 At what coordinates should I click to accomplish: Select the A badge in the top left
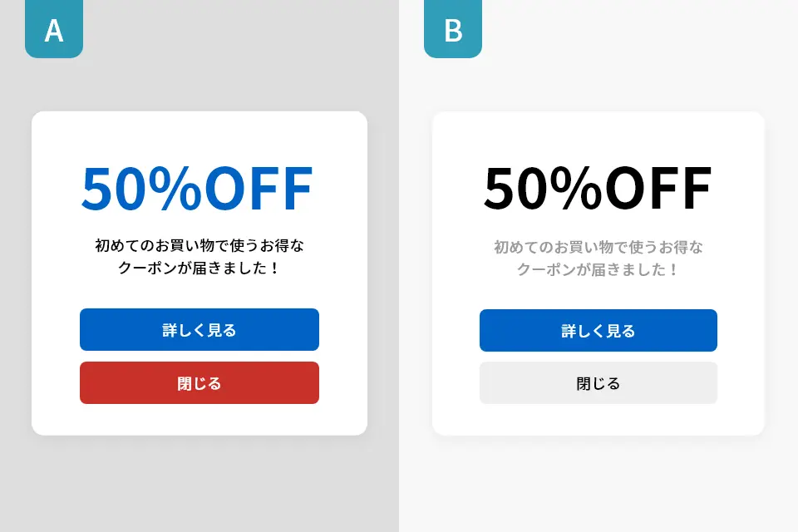[54, 29]
